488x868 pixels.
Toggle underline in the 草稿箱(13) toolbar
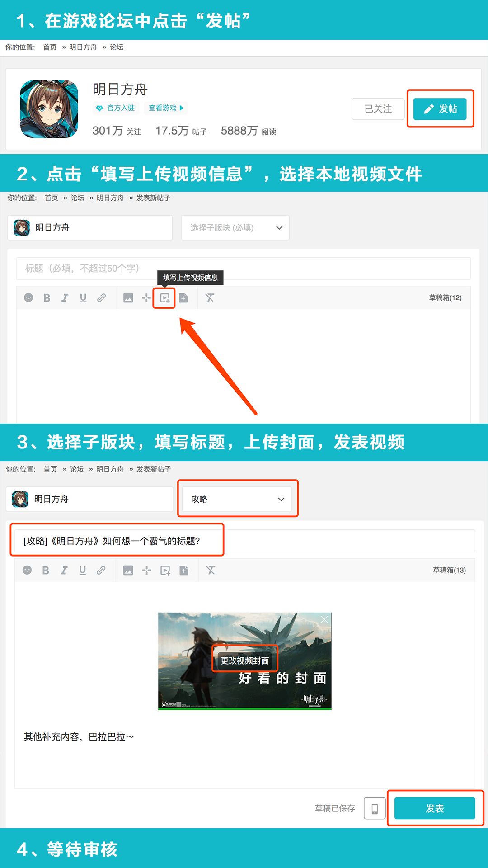coord(82,570)
